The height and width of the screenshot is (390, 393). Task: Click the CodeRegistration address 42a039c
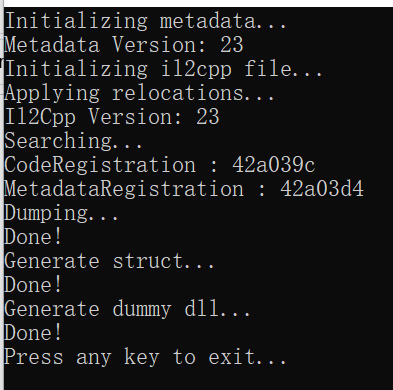tap(273, 165)
